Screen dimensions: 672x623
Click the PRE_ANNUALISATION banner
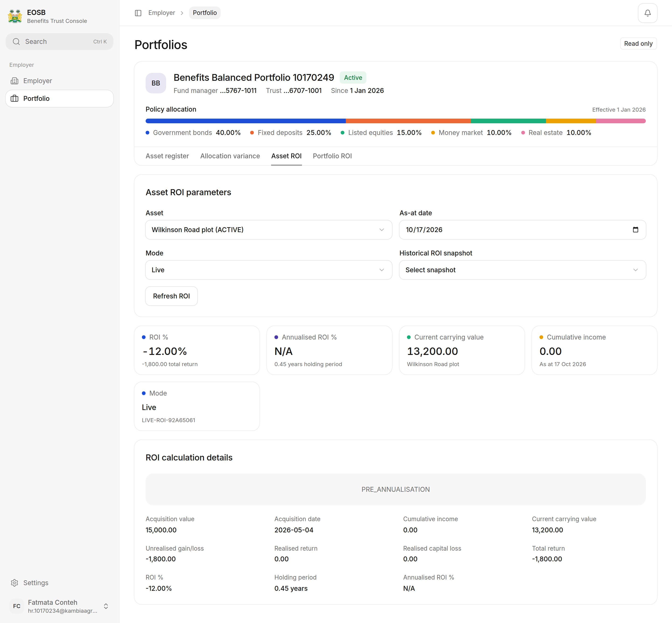point(395,489)
